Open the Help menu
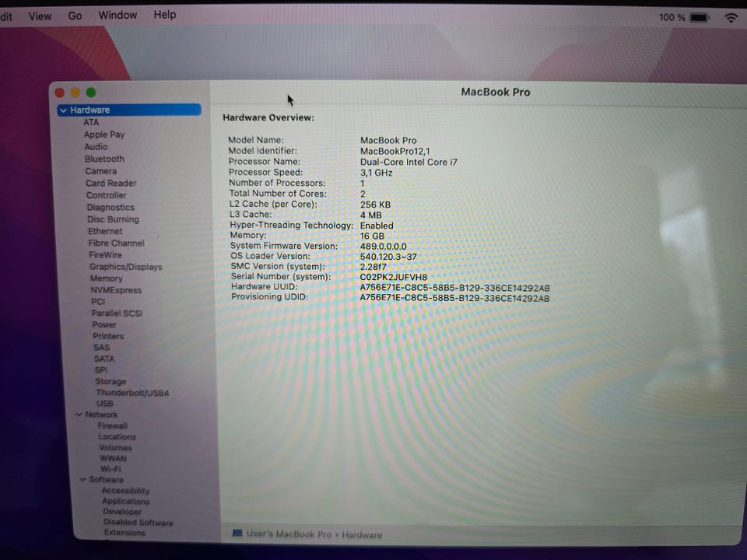 click(x=165, y=15)
